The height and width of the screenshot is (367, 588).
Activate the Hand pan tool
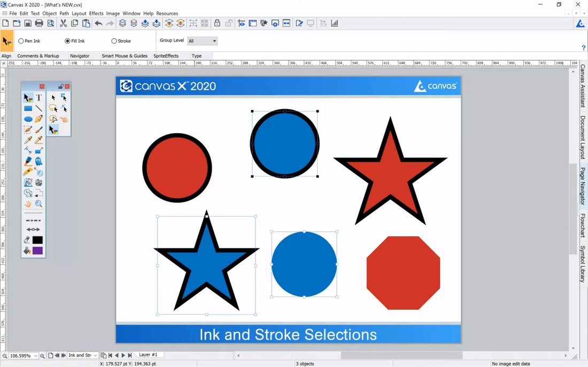click(28, 204)
